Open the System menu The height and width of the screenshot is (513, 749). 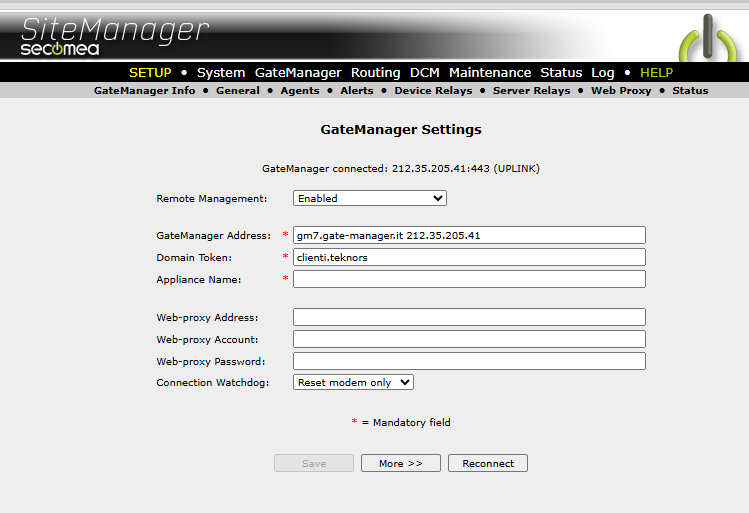click(x=221, y=73)
